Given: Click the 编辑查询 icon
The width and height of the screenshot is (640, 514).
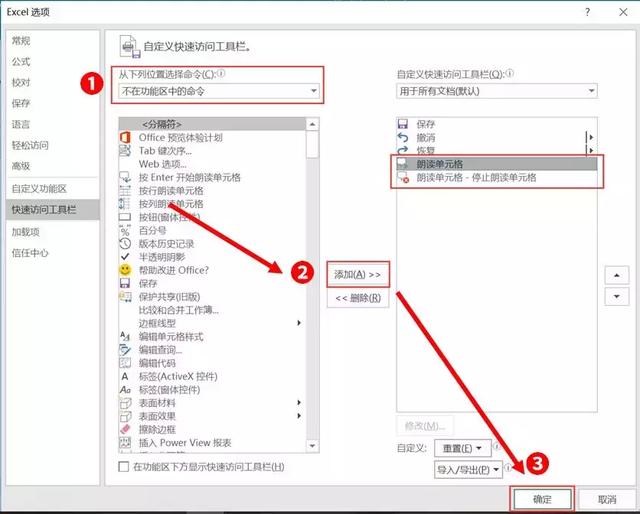Looking at the screenshot, I should [x=125, y=350].
